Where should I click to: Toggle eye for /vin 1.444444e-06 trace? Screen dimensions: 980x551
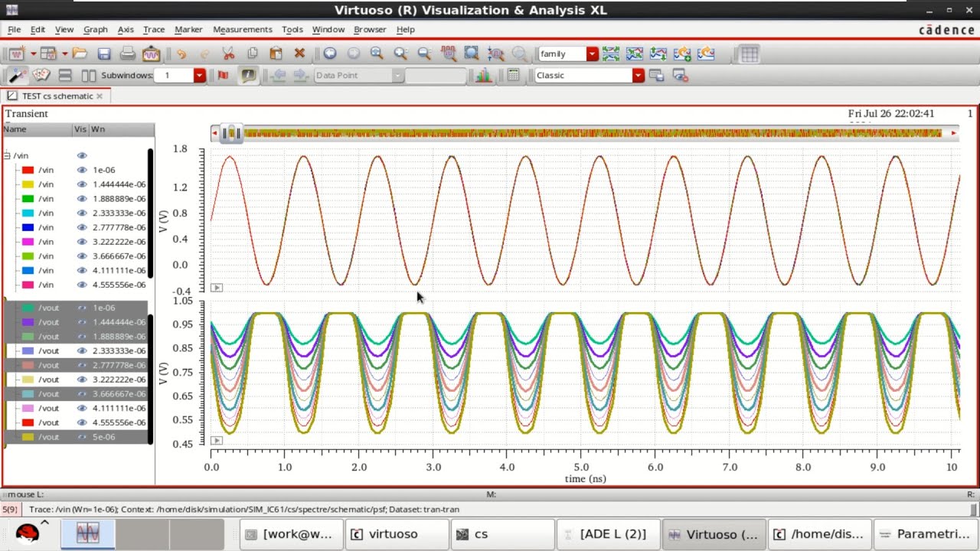point(82,184)
